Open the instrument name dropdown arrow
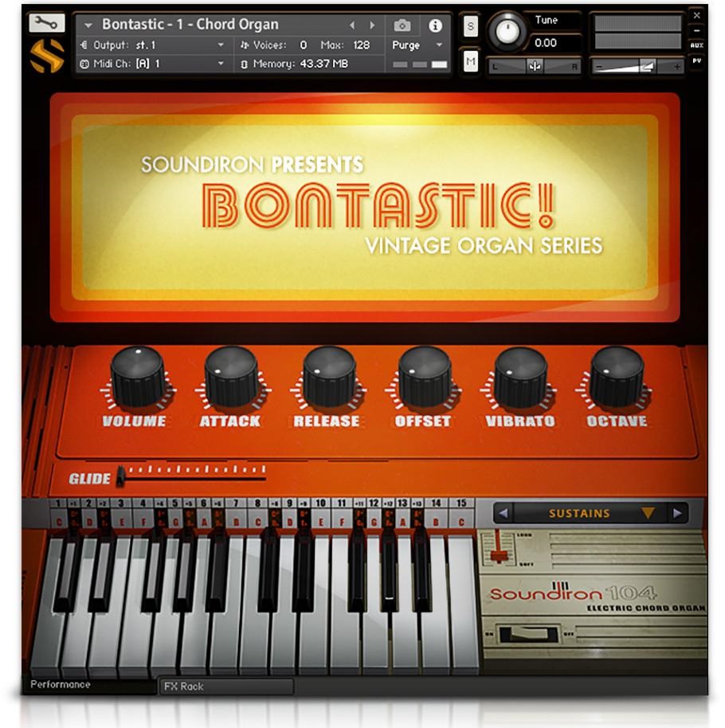This screenshot has height=728, width=725. coord(88,25)
